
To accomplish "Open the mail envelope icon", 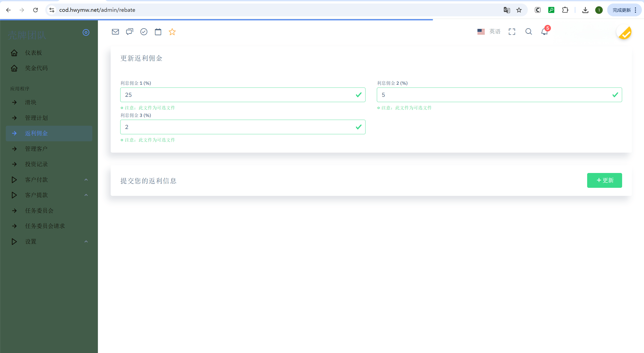I will (115, 32).
